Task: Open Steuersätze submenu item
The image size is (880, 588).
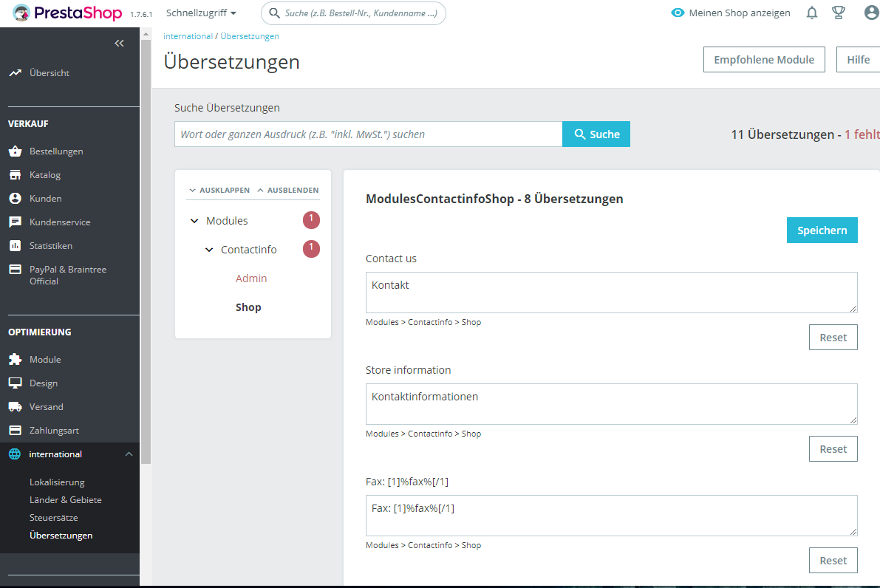Action: pos(54,517)
